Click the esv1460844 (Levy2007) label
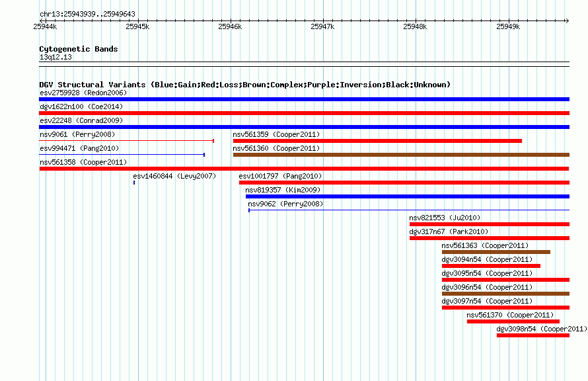588x381 pixels. coord(174,176)
